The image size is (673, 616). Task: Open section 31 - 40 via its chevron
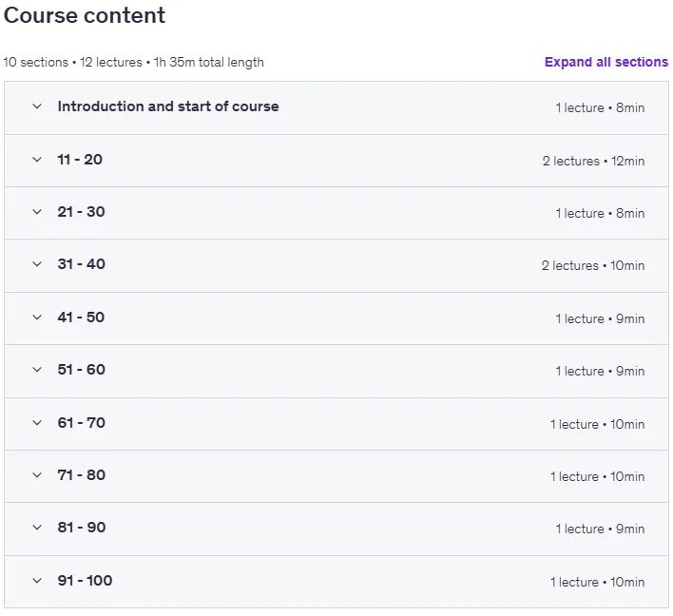coord(37,264)
